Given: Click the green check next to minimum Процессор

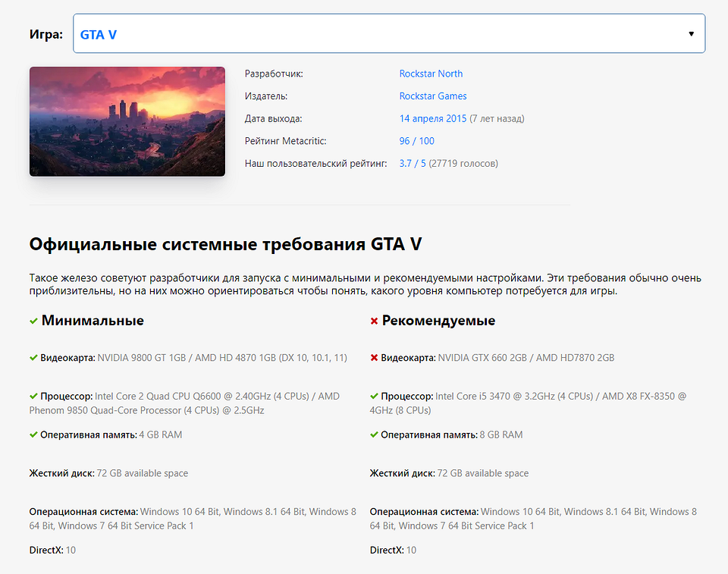Looking at the screenshot, I should coord(33,395).
